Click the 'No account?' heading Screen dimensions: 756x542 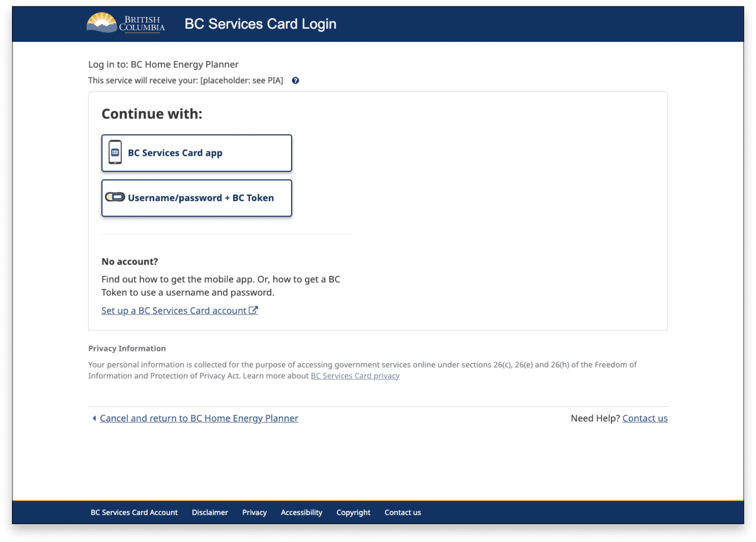tap(130, 261)
